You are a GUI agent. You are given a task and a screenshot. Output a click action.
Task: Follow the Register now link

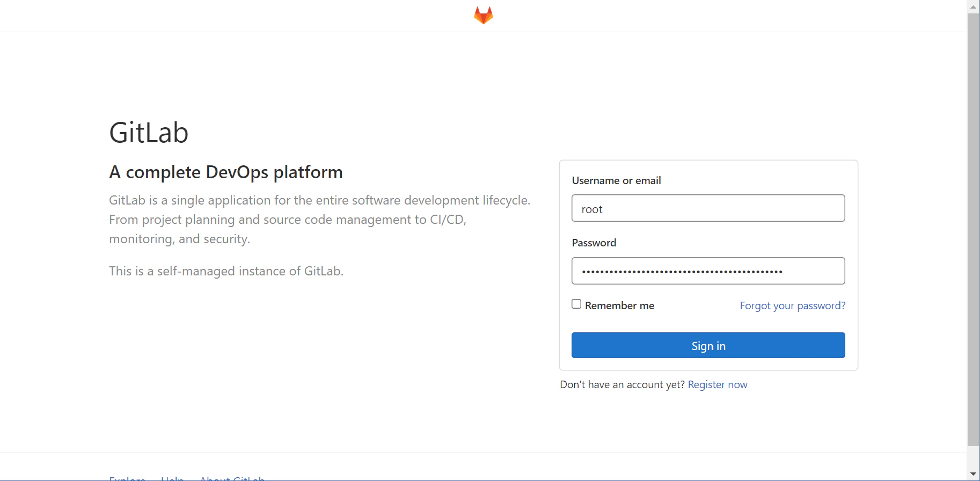point(718,384)
